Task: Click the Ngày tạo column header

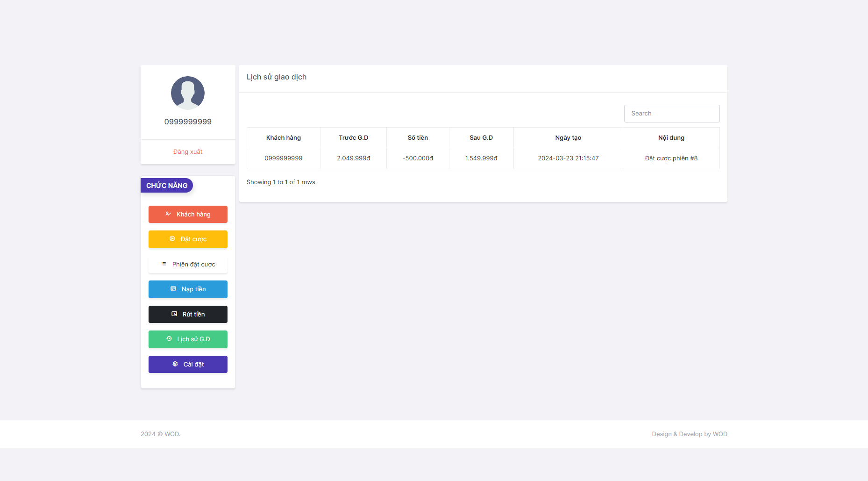Action: point(568,138)
